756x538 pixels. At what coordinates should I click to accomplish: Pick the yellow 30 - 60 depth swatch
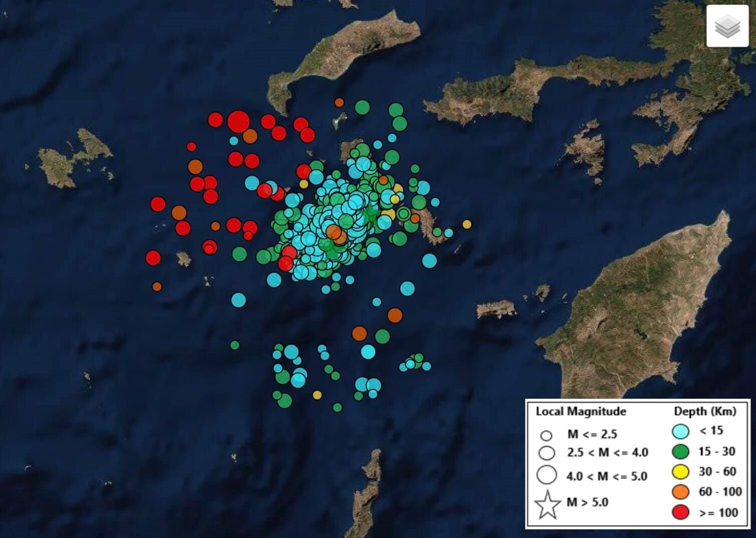[680, 472]
